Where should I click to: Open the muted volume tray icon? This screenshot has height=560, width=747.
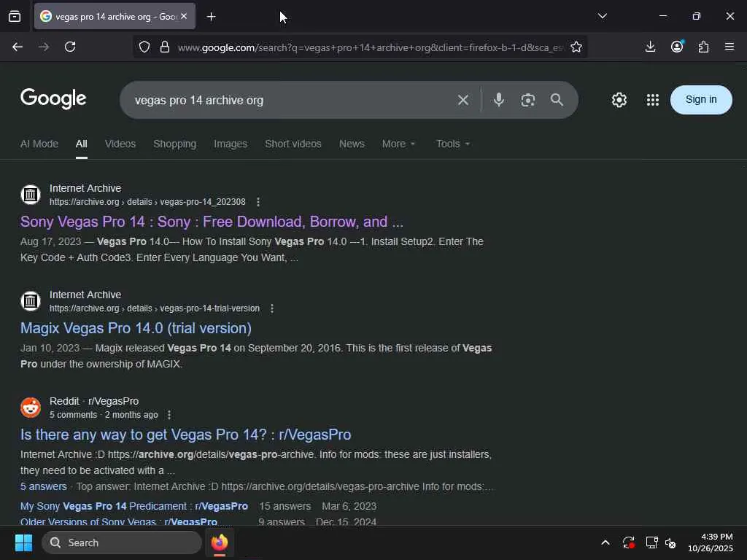click(x=671, y=542)
